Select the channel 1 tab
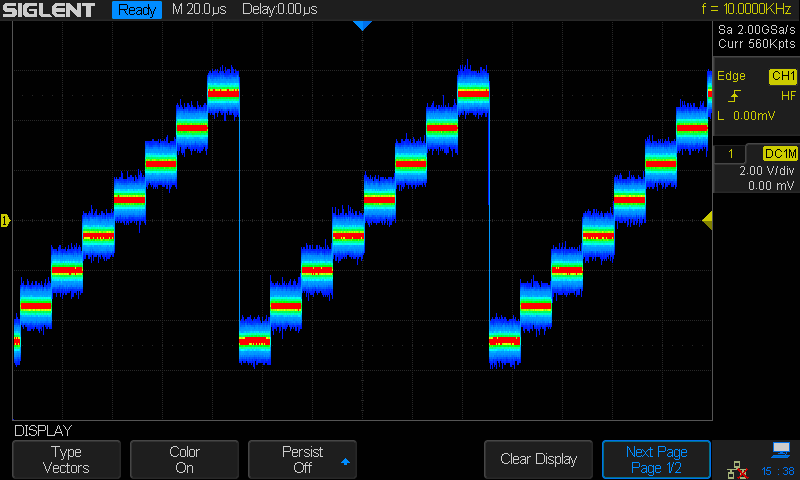Image resolution: width=800 pixels, height=480 pixels. (731, 154)
